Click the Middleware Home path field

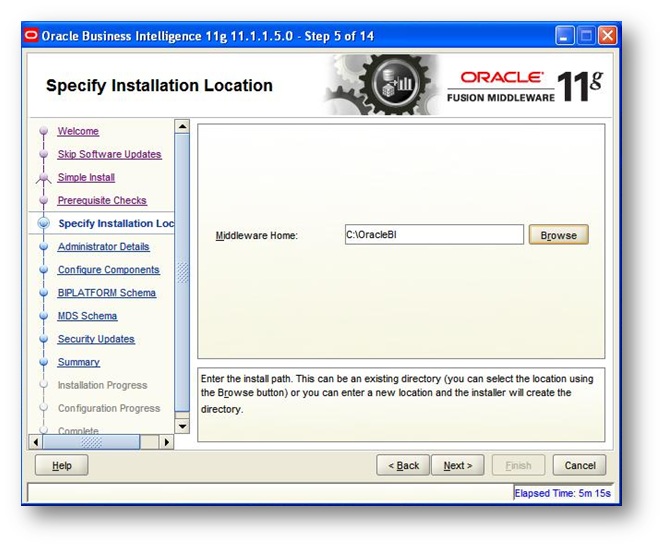coord(434,235)
